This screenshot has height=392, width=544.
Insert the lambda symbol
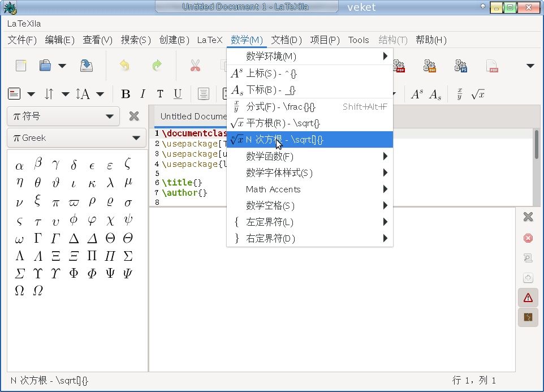coord(110,183)
